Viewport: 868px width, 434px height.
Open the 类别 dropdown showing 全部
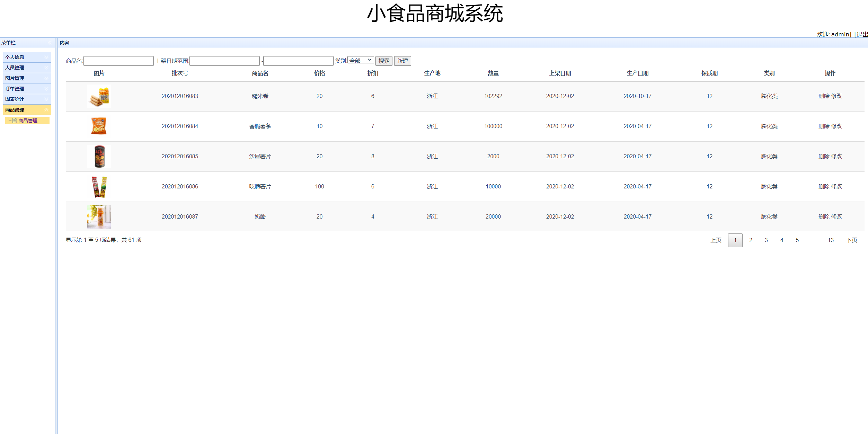[x=360, y=60]
